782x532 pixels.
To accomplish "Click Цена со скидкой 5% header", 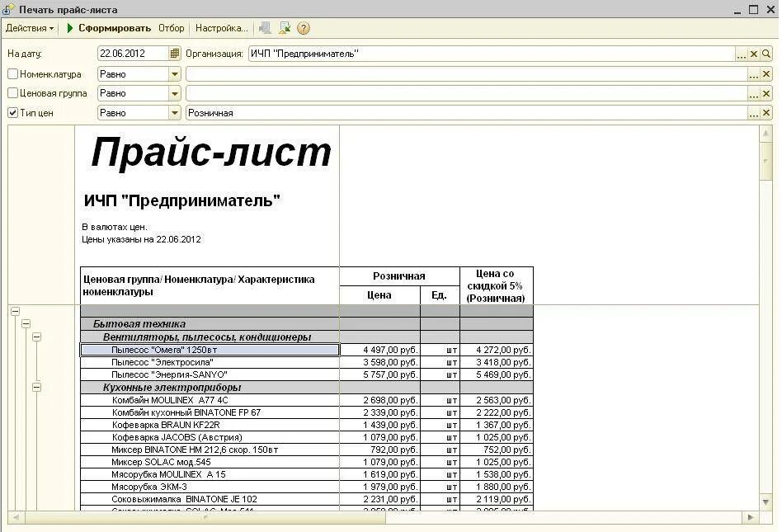I will [x=497, y=285].
